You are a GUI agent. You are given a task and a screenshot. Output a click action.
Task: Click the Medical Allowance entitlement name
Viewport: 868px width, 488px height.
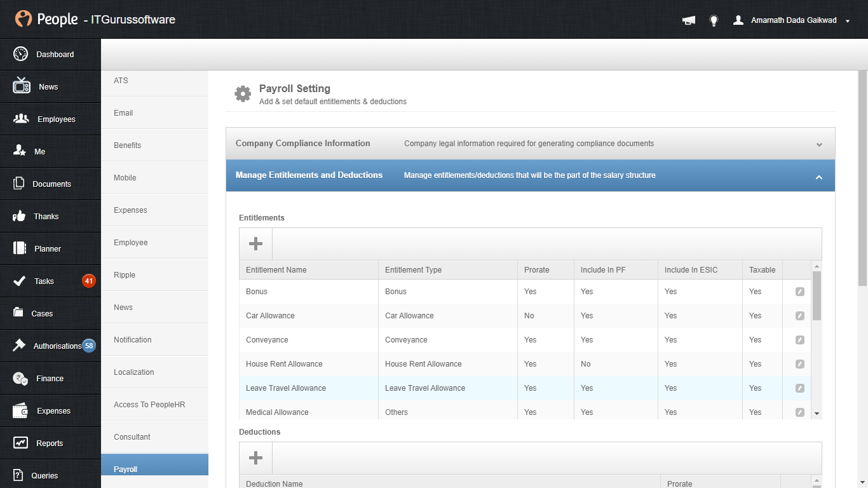tap(277, 412)
